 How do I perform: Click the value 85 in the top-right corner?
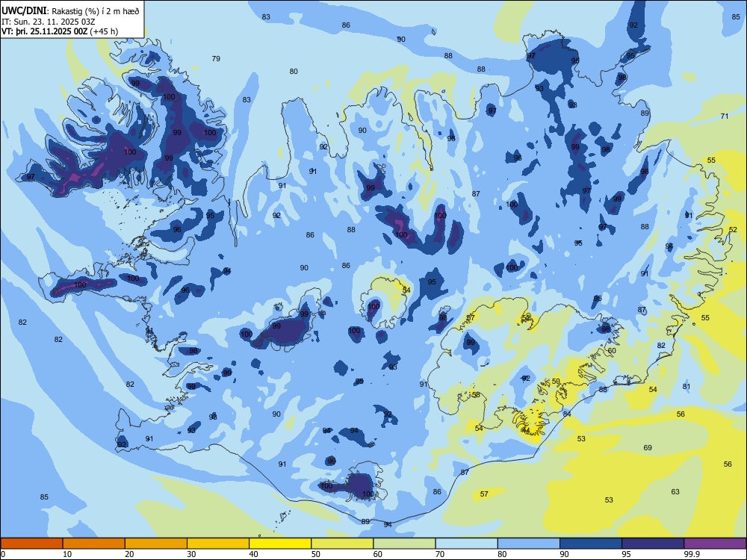pyautogui.click(x=736, y=16)
